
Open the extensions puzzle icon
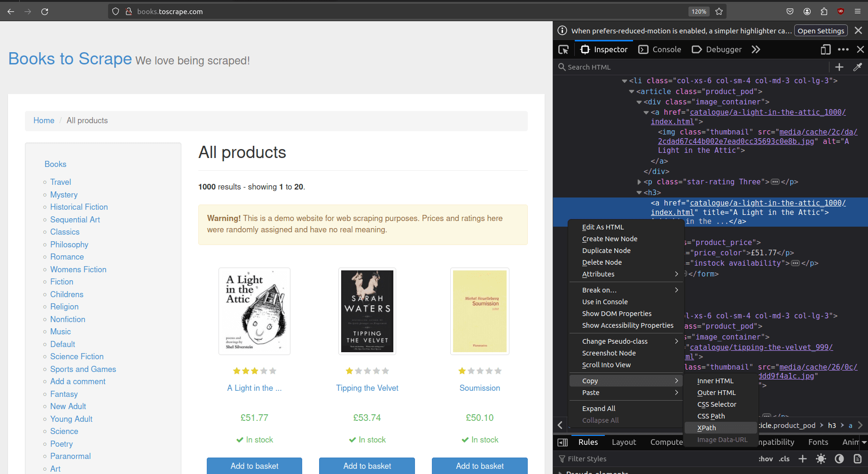[824, 11]
